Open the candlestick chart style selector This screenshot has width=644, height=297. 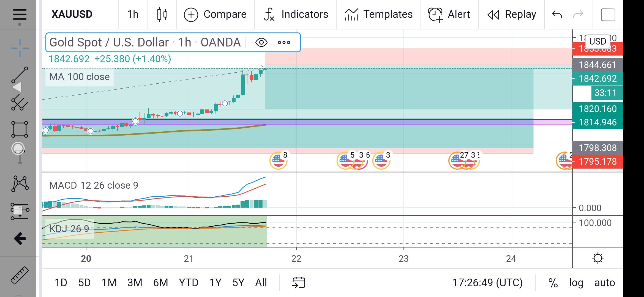[162, 14]
